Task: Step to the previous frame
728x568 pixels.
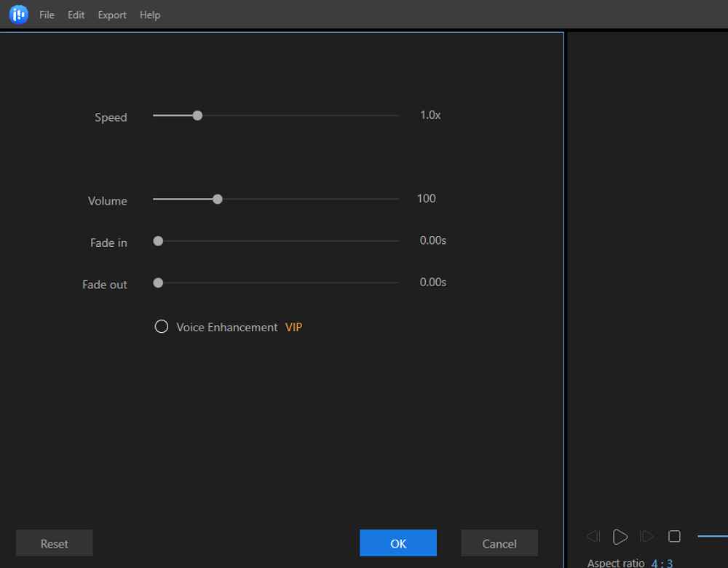Action: [x=593, y=537]
